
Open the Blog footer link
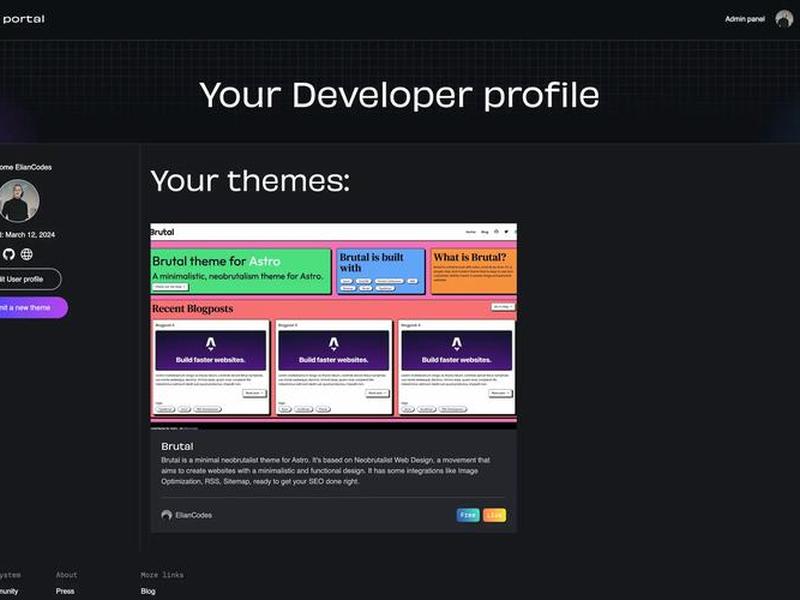click(148, 591)
